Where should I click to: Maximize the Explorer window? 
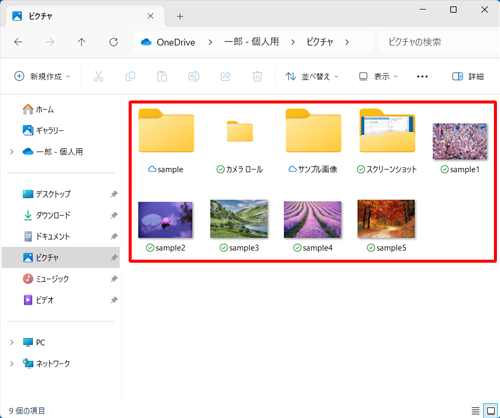pyautogui.click(x=453, y=10)
